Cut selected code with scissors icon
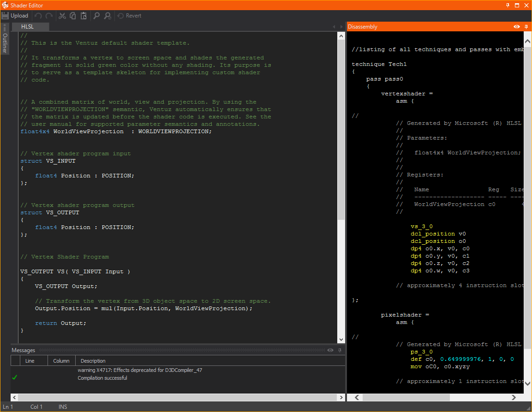The image size is (532, 412). [x=62, y=16]
